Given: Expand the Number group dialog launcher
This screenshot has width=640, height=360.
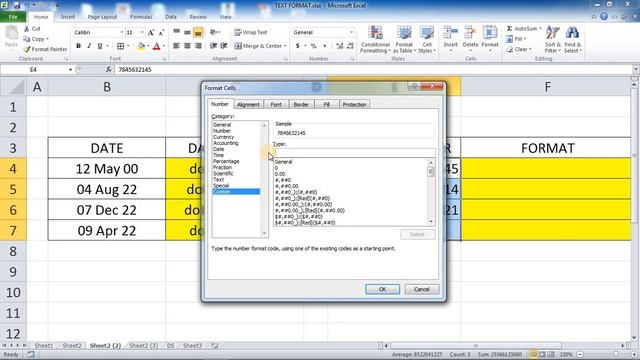Looking at the screenshot, I should coord(353,59).
